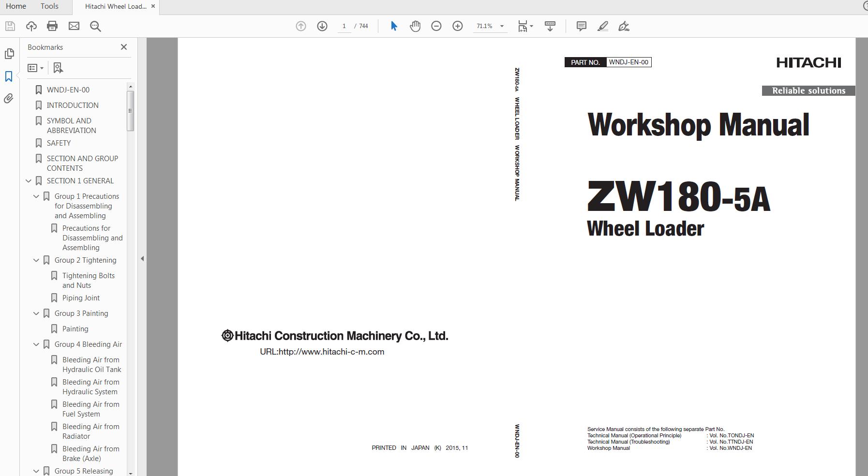
Task: Collapse the SECTION 1 GENERAL bookmark
Action: [29, 180]
